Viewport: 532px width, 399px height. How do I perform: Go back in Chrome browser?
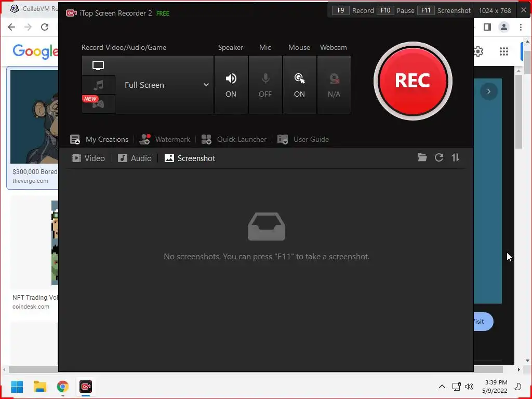coord(11,27)
